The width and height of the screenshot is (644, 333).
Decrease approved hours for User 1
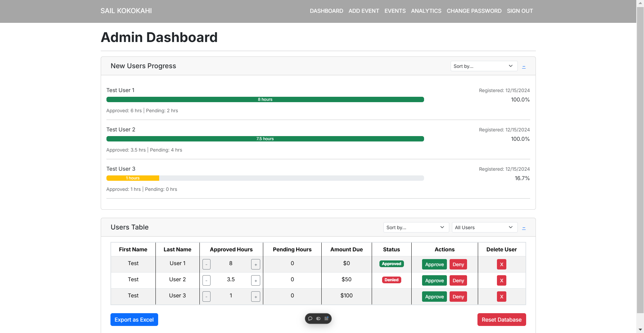tap(206, 264)
